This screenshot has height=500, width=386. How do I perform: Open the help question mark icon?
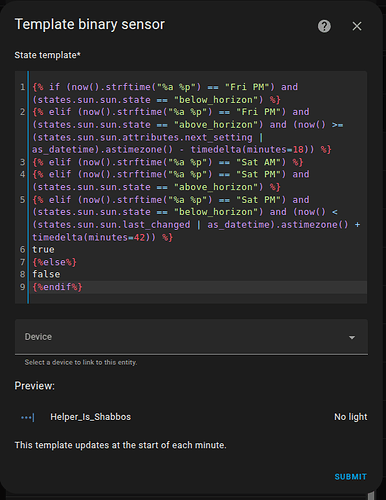324,26
